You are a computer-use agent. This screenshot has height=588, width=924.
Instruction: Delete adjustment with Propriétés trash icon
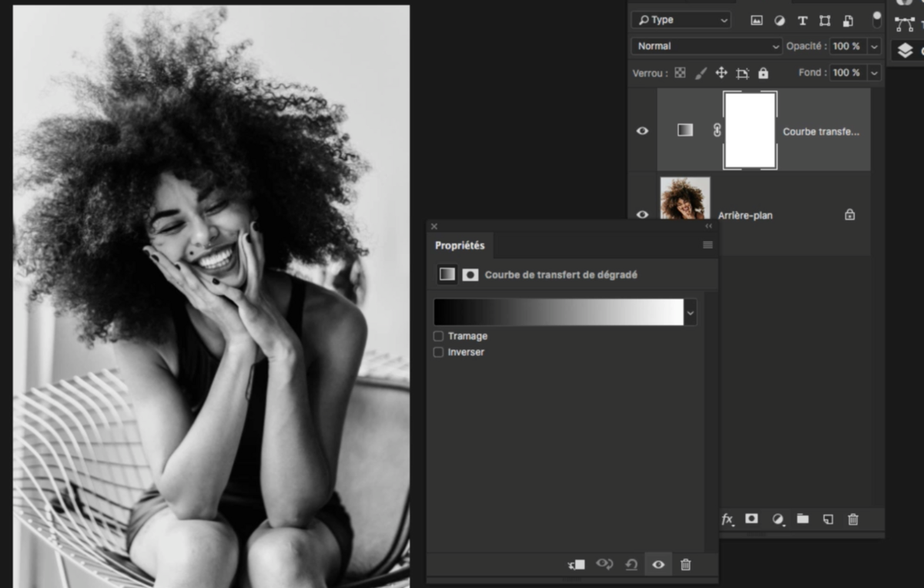click(x=685, y=565)
